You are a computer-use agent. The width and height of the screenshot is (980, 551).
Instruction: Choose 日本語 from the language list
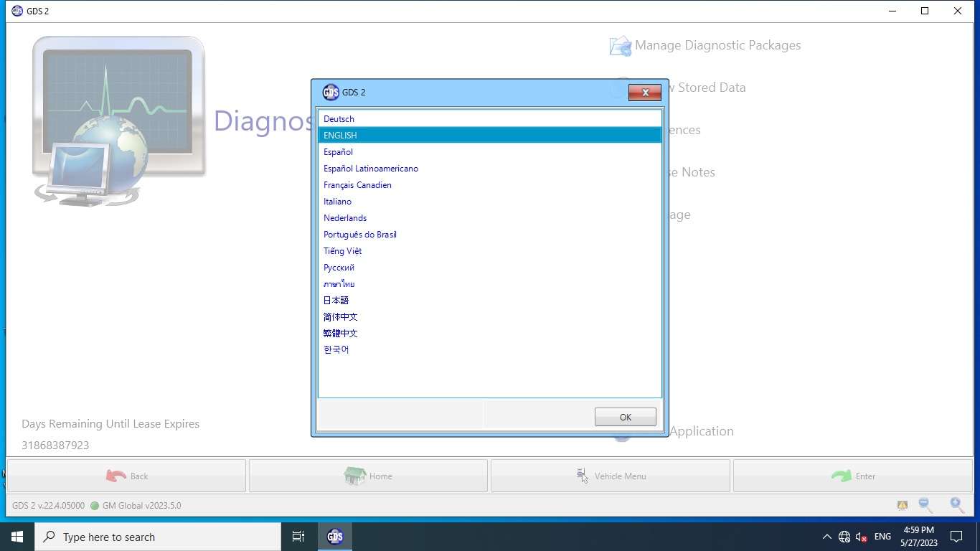pyautogui.click(x=336, y=301)
